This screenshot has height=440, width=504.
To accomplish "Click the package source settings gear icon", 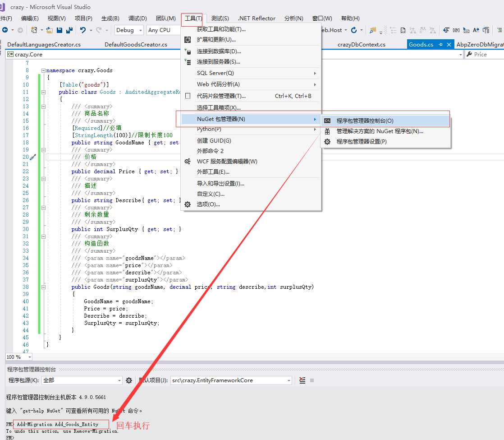I will [x=129, y=380].
